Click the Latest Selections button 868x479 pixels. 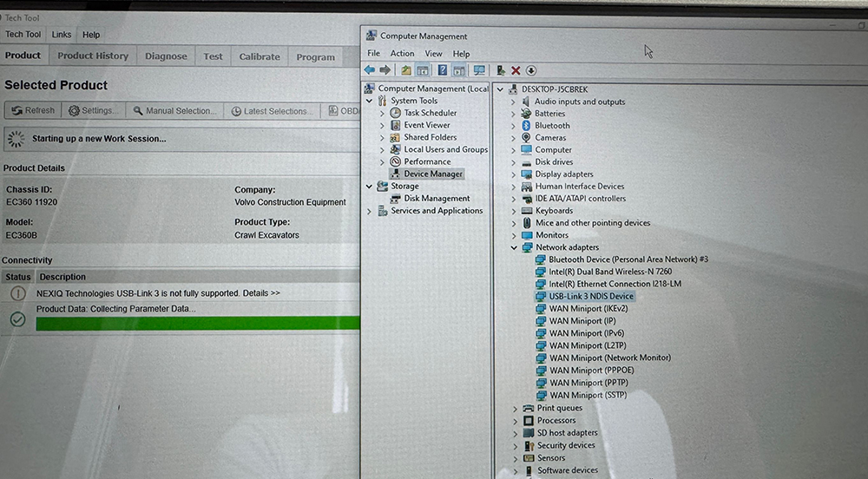[x=273, y=111]
